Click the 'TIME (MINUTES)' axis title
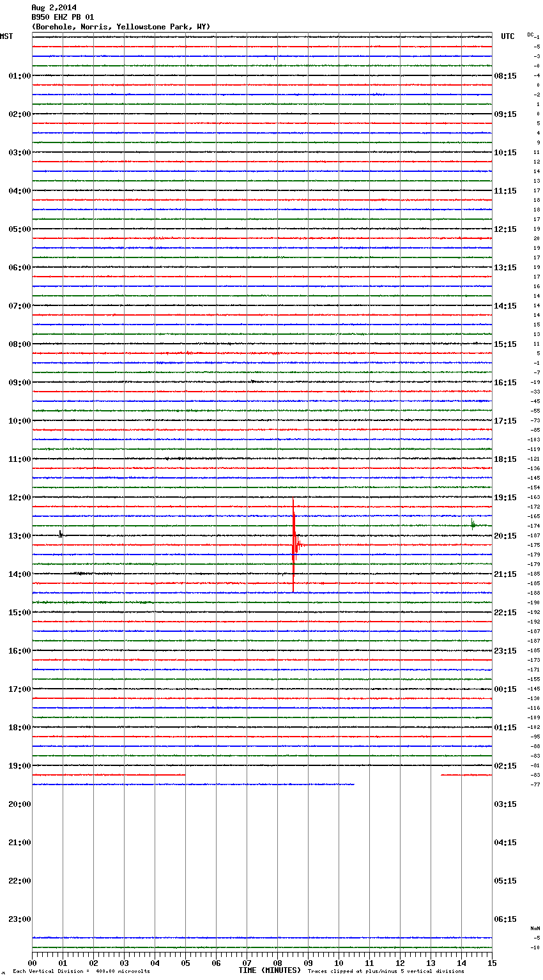Viewport: 543px width, 980px height. (x=270, y=970)
